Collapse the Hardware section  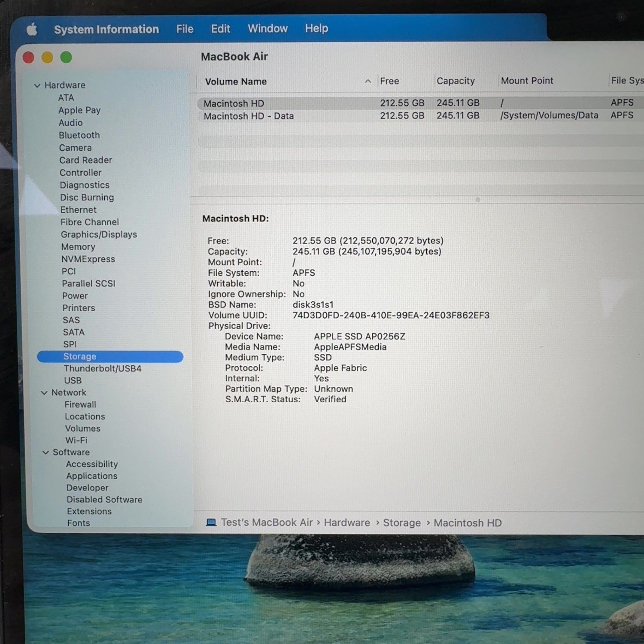(37, 85)
